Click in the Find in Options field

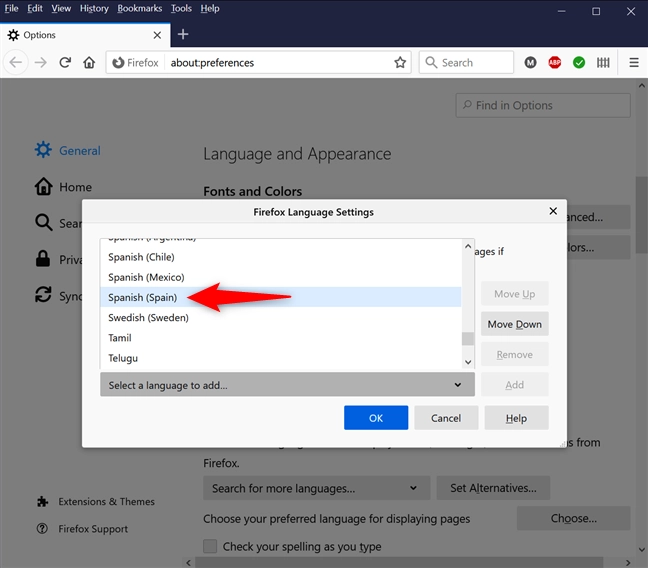tap(543, 105)
